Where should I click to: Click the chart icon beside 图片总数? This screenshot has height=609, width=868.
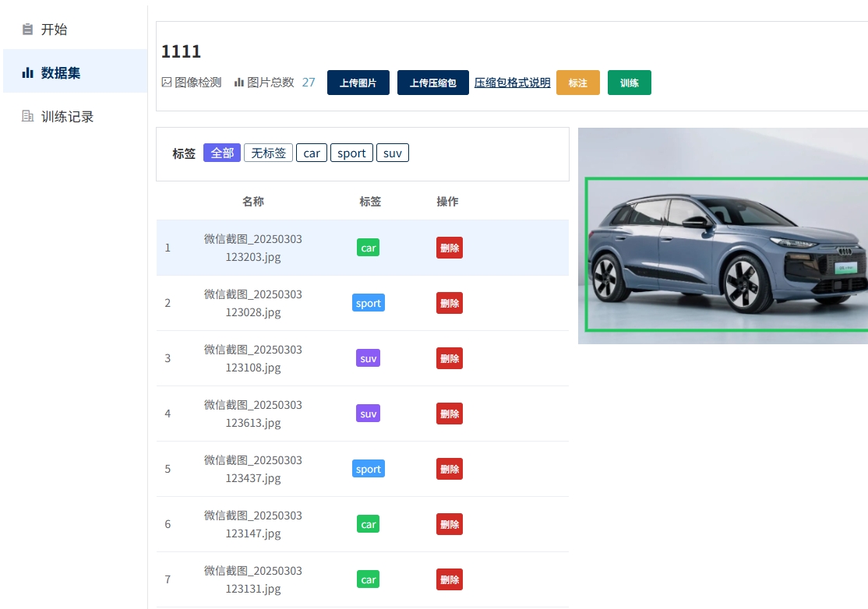(239, 83)
